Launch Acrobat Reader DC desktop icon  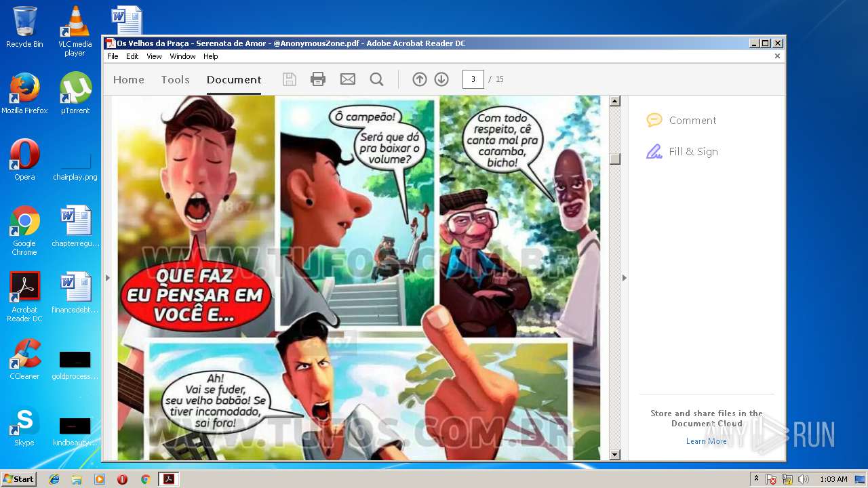tap(24, 297)
